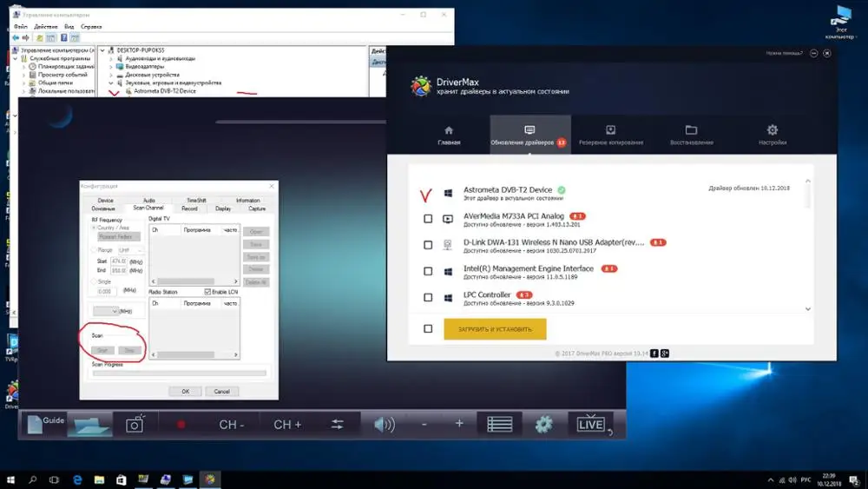Click the yellow ЗАГРУЗИТЬ И УСТАНОВИТЬ button
868x489 pixels.
point(495,329)
